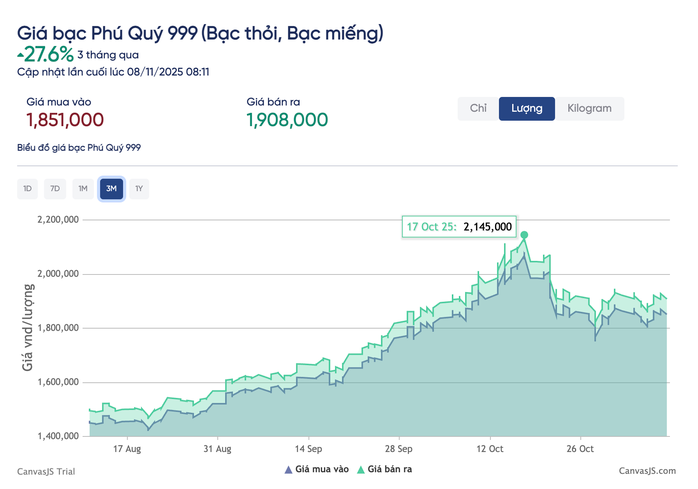Select the 1M time range
Image resolution: width=698 pixels, height=489 pixels.
coord(83,188)
